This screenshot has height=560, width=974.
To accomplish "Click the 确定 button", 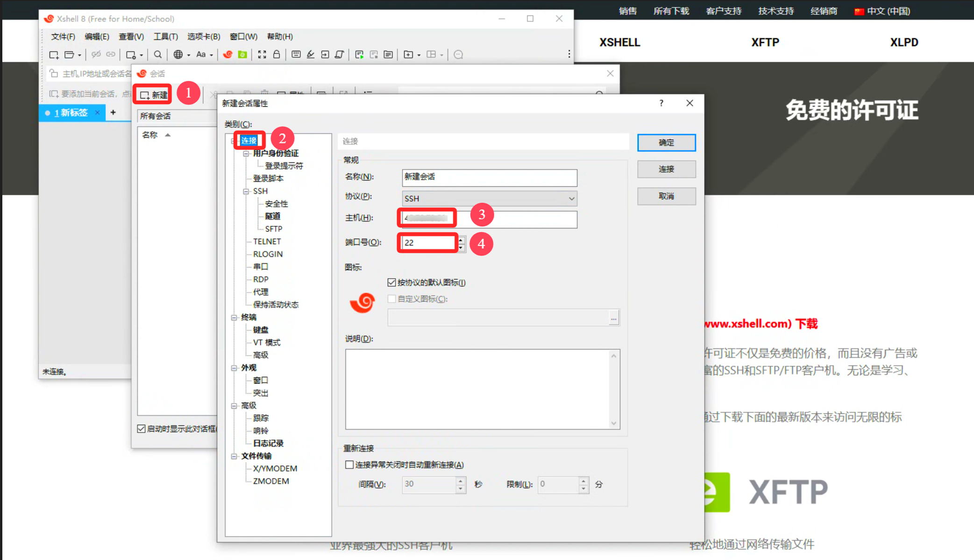I will point(666,142).
